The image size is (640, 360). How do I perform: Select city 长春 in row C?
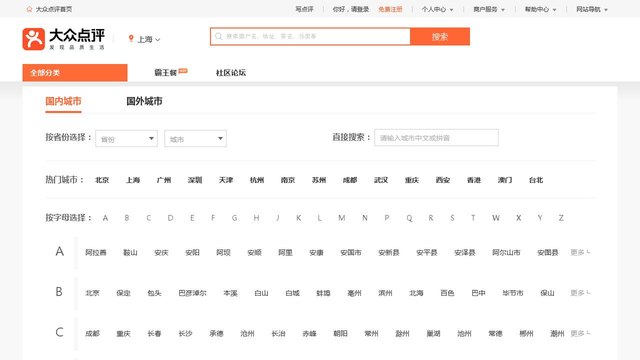click(154, 333)
